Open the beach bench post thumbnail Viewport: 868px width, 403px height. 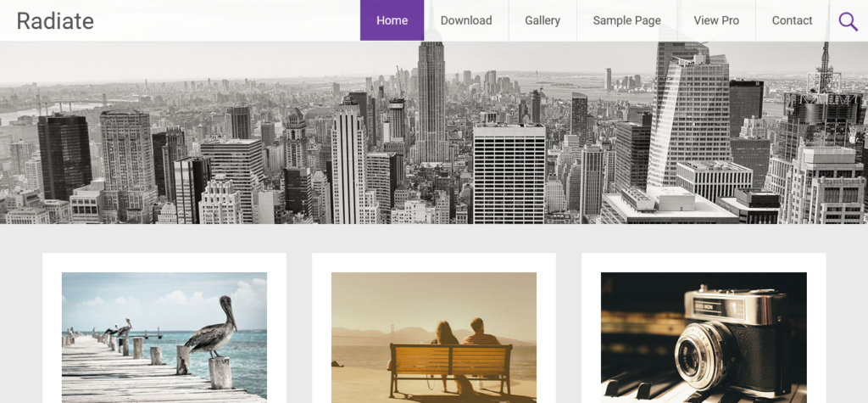434,337
